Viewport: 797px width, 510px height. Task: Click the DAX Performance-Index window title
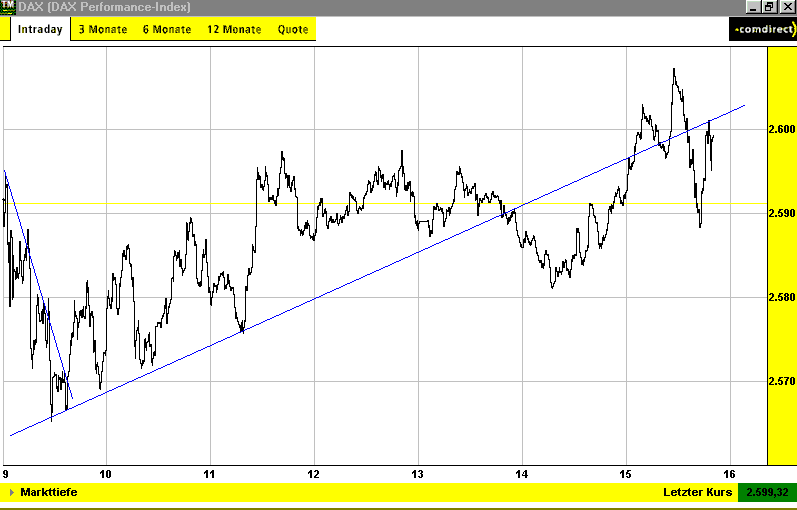click(105, 7)
